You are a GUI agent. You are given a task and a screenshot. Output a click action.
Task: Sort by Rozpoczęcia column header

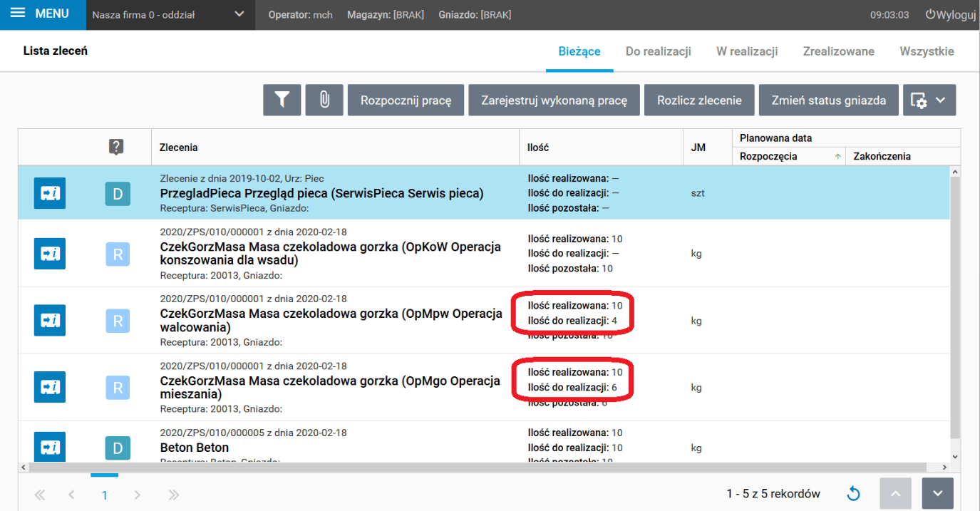click(x=789, y=156)
